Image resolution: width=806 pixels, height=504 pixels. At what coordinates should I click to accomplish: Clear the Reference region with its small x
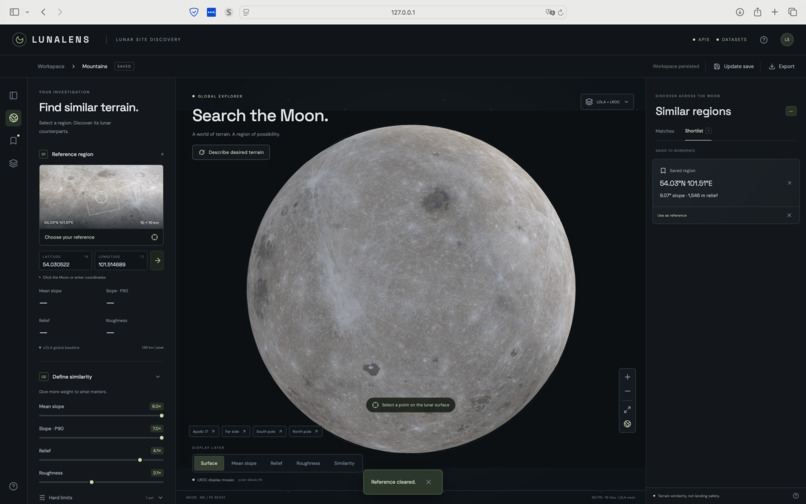tap(162, 154)
